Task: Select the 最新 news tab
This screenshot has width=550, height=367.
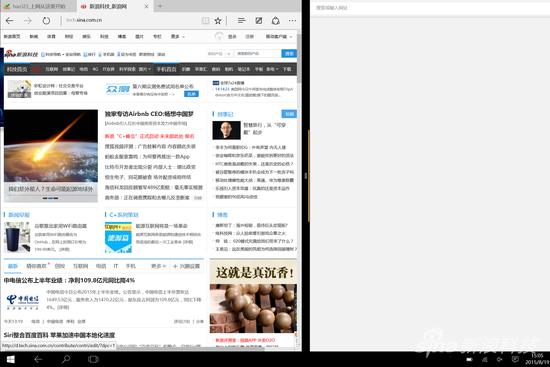Action: pos(13,266)
